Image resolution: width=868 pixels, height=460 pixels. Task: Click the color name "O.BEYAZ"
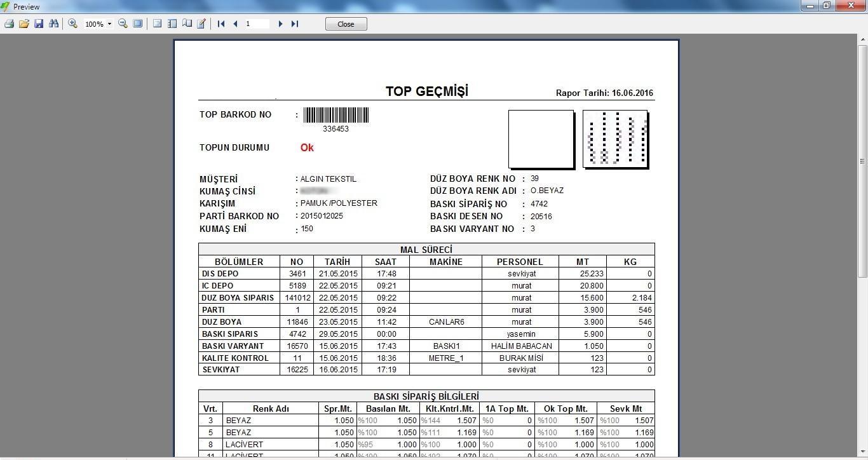click(547, 191)
